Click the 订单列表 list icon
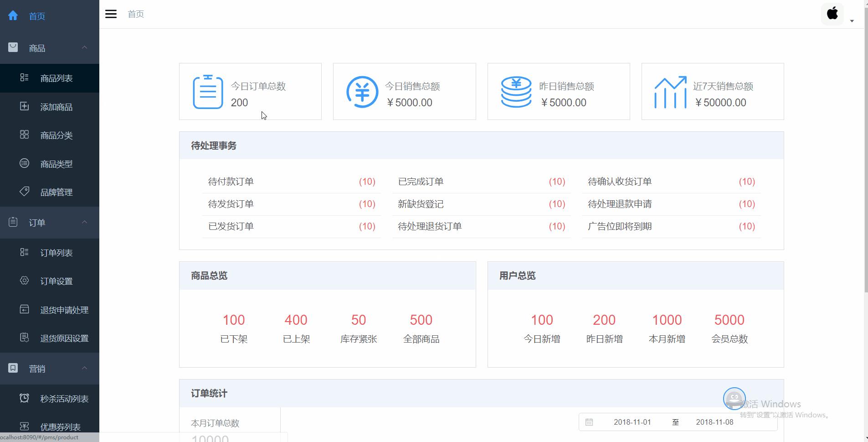 click(x=24, y=252)
